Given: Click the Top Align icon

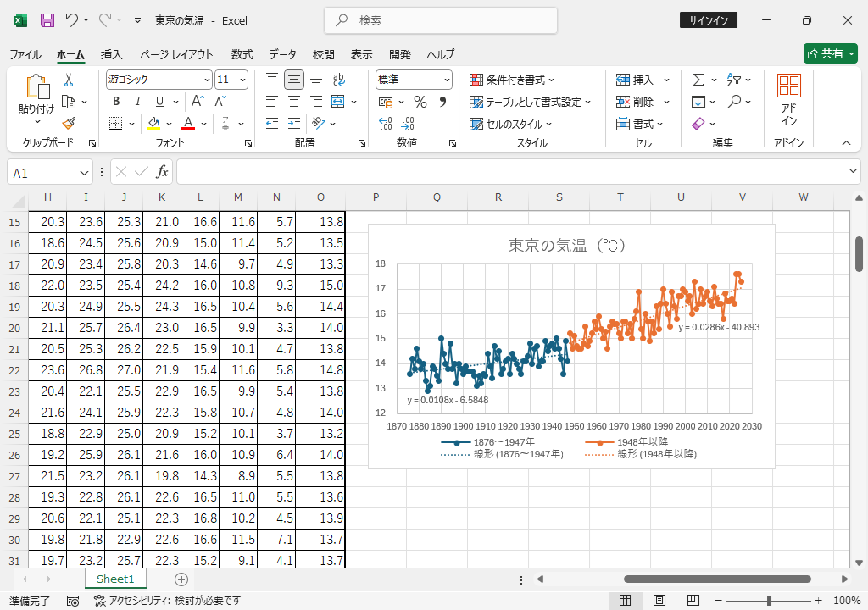Looking at the screenshot, I should 272,79.
